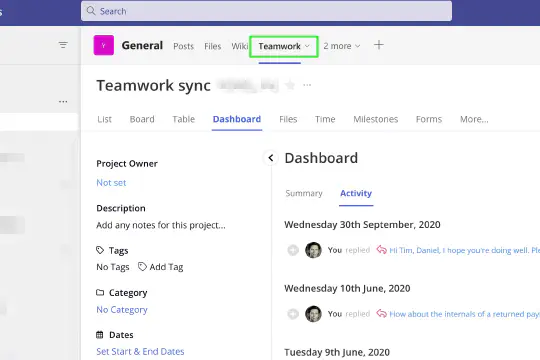Viewport: 540px width, 360px height.
Task: Click reply arrow icon on 10th June entry
Action: 381,313
